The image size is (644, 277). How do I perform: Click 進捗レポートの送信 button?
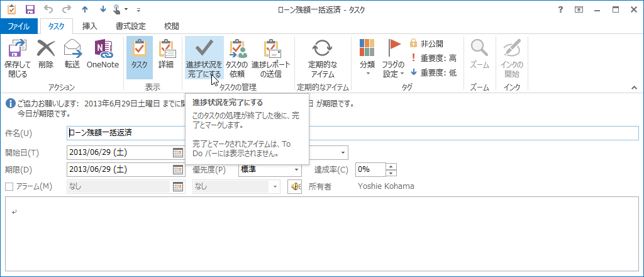pyautogui.click(x=270, y=58)
